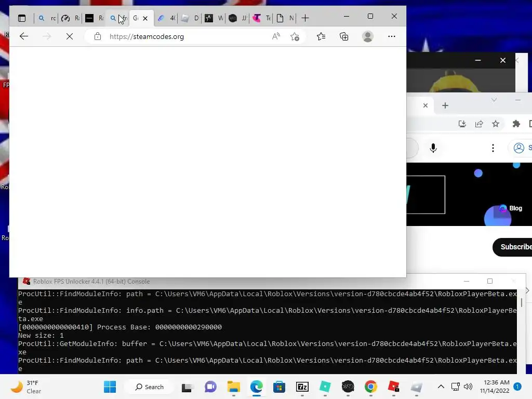The image size is (532, 399).
Task: Open Chat app on taskbar
Action: tap(210, 387)
